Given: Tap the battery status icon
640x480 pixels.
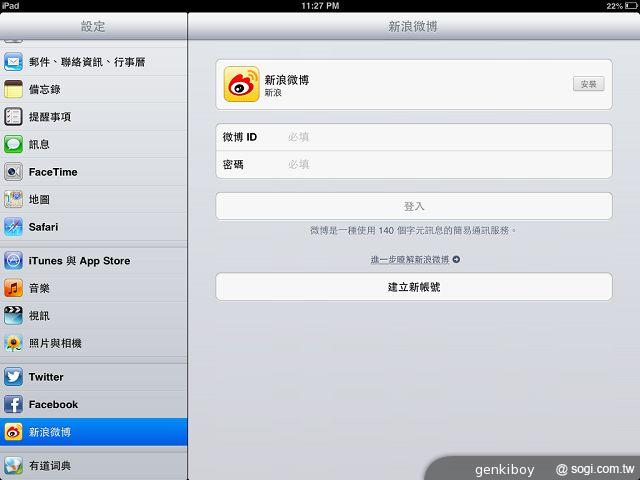Looking at the screenshot, I should pyautogui.click(x=631, y=6).
